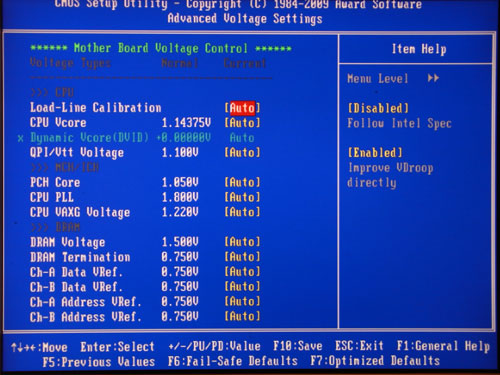Click the dimmed CPU section header

click(52, 92)
